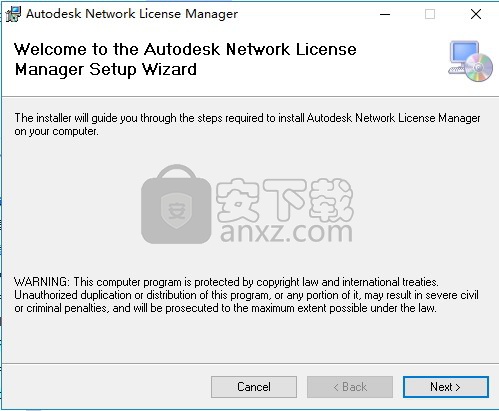The height and width of the screenshot is (411, 499).
Task: Click Next to continue the setup wizard
Action: click(x=446, y=387)
